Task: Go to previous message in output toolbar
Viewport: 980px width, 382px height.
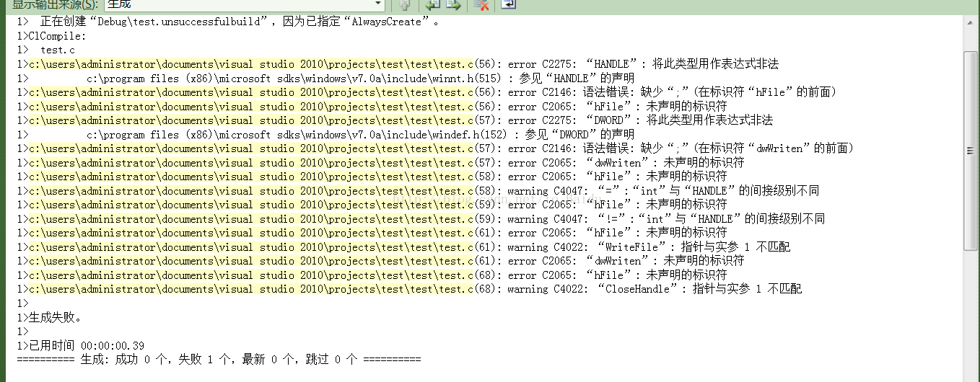Action: click(432, 5)
